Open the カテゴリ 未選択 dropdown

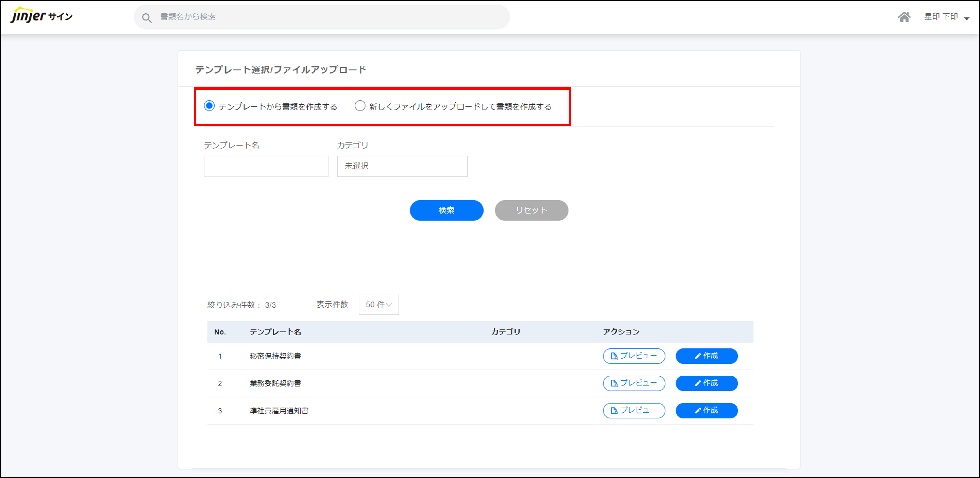(402, 166)
